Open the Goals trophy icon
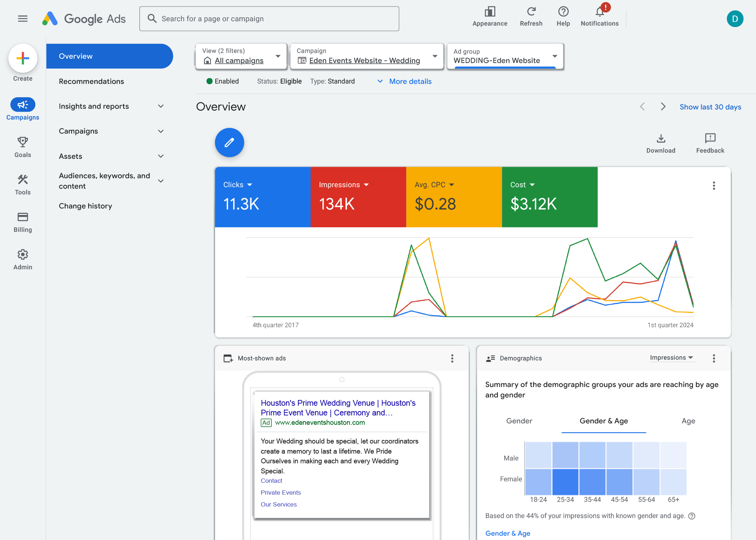 [x=23, y=142]
